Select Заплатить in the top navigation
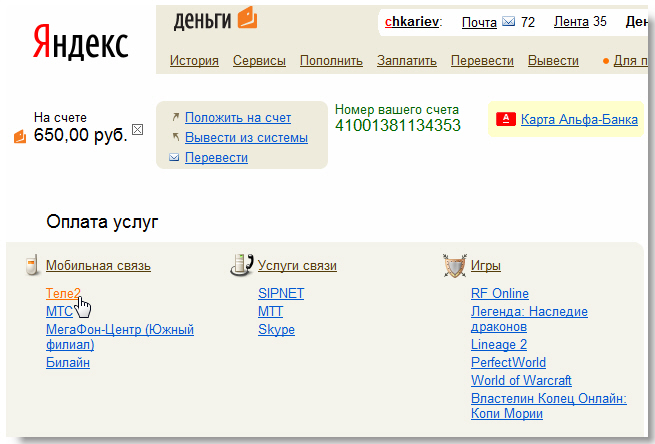The height and width of the screenshot is (444, 655). 407,61
